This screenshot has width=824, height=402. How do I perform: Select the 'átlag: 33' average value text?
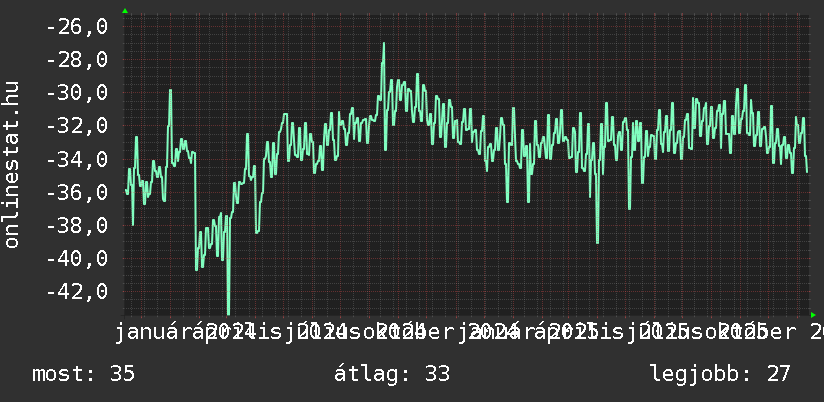[x=391, y=375]
